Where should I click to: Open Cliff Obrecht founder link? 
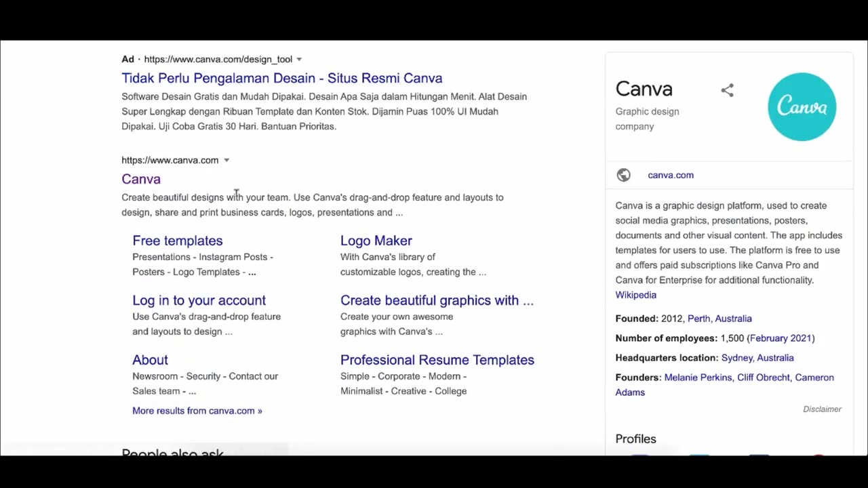(x=764, y=378)
